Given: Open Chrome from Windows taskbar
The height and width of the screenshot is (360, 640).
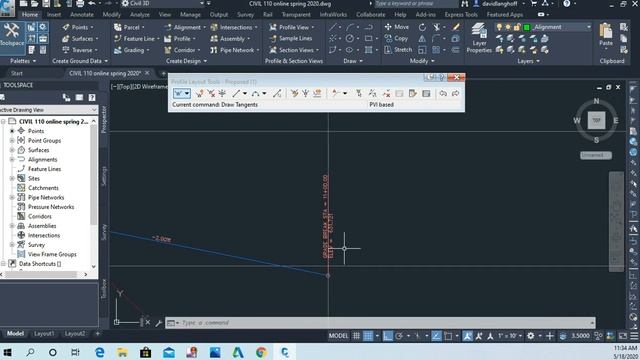Looking at the screenshot, I should (261, 352).
